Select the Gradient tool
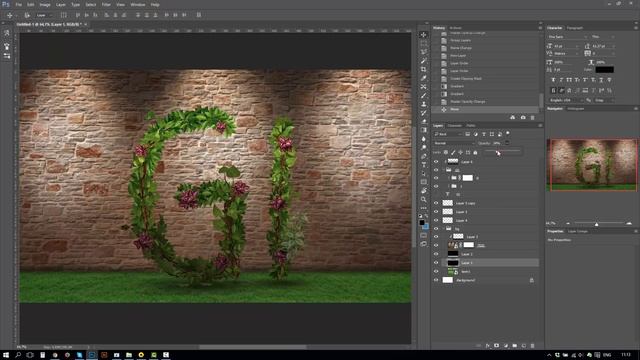 coord(424,130)
